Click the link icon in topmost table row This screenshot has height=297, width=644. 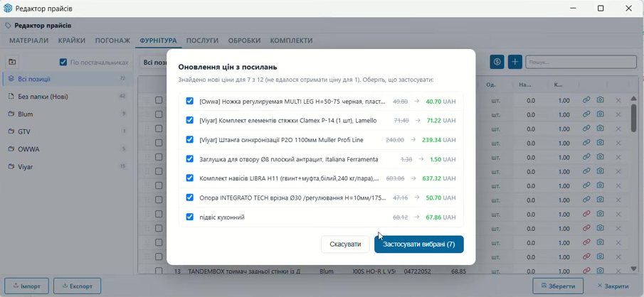click(x=586, y=100)
